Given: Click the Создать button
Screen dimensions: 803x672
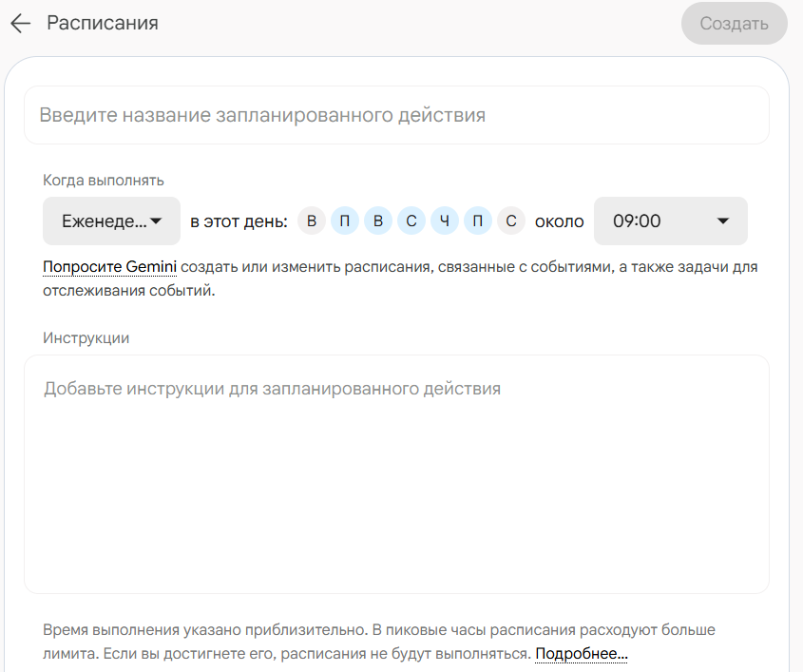Looking at the screenshot, I should (x=734, y=24).
